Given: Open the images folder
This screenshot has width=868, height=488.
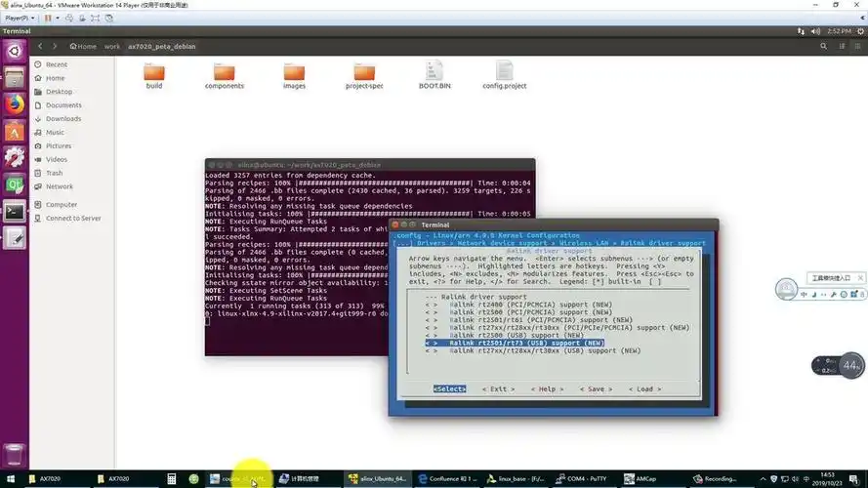Looking at the screenshot, I should pos(294,76).
